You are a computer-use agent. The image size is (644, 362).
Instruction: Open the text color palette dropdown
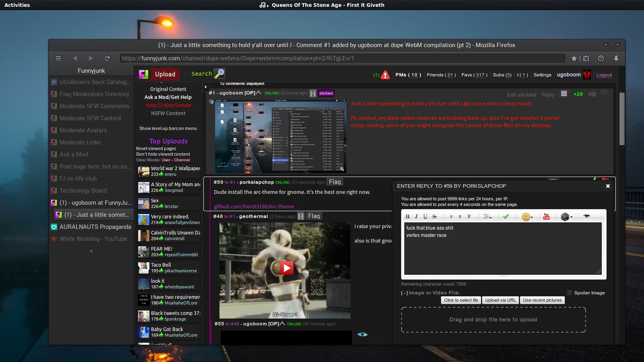(x=488, y=217)
